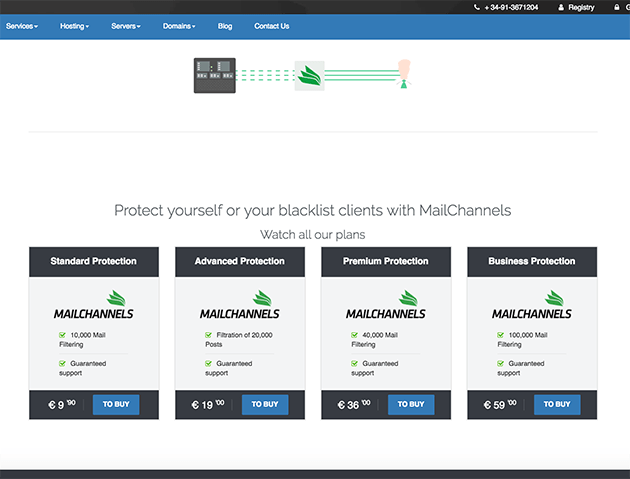The height and width of the screenshot is (479, 630).
Task: Click the '10,000 Mail Filtering' text
Action: [82, 340]
